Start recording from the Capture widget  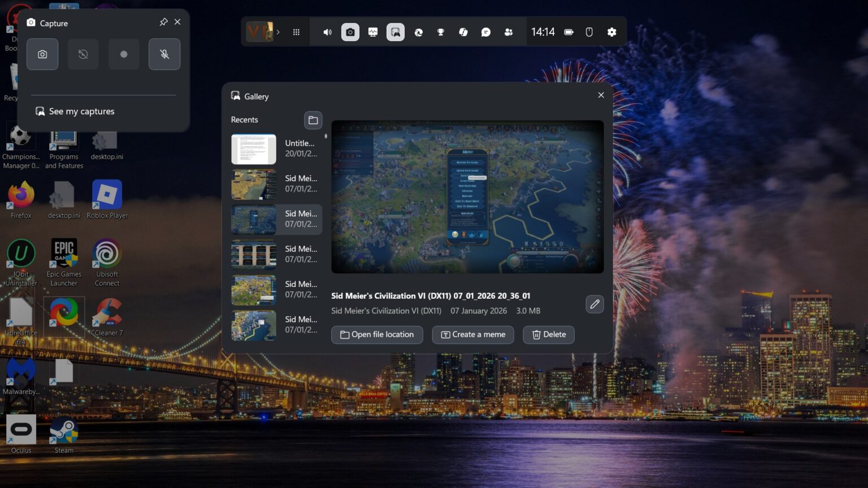pos(124,54)
